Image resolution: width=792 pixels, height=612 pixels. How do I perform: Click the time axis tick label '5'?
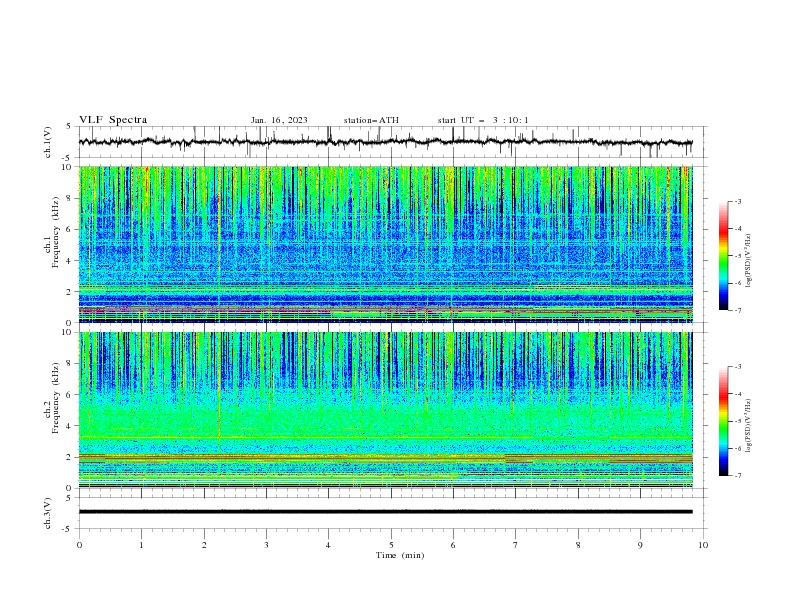[391, 545]
